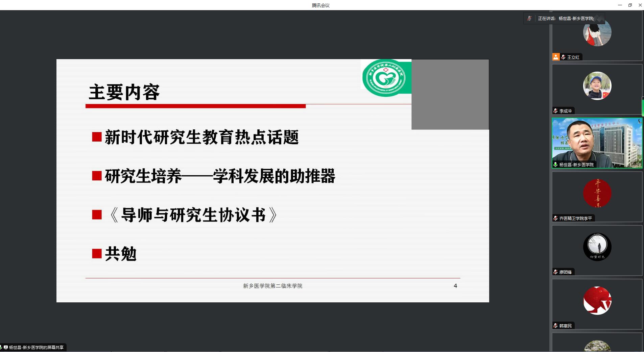Screen dimensions: 644x352
Task: Click the green active mic of 杨世昌-新乡医学院
Action: click(555, 165)
